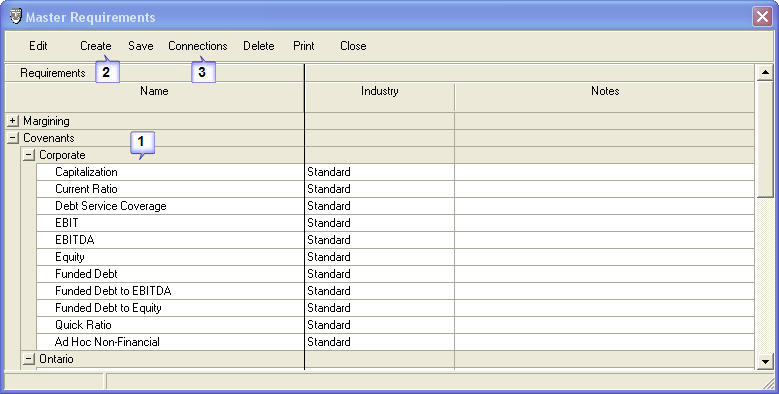Click the scroll up arrow
This screenshot has width=779, height=394.
[765, 73]
